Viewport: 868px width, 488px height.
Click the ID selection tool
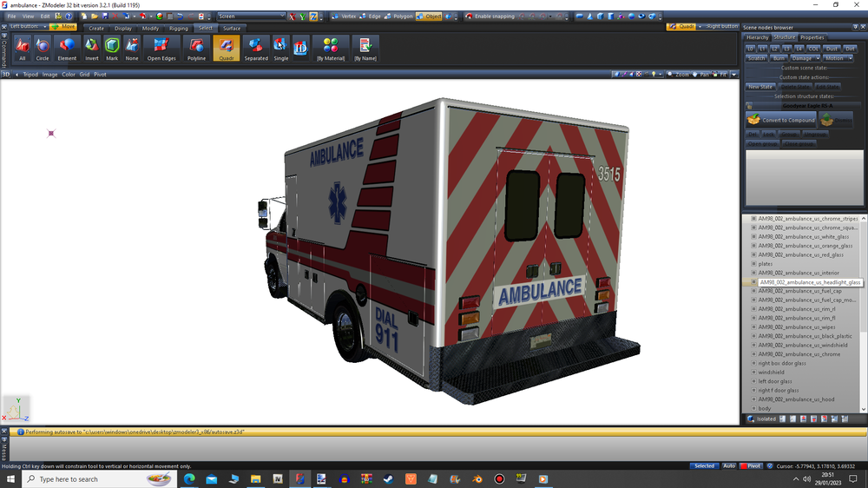tap(300, 48)
